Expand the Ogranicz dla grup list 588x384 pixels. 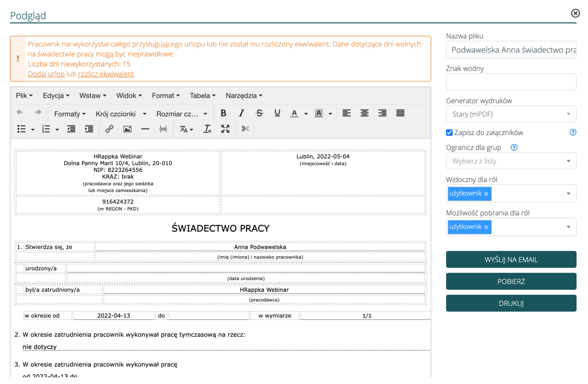[511, 161]
